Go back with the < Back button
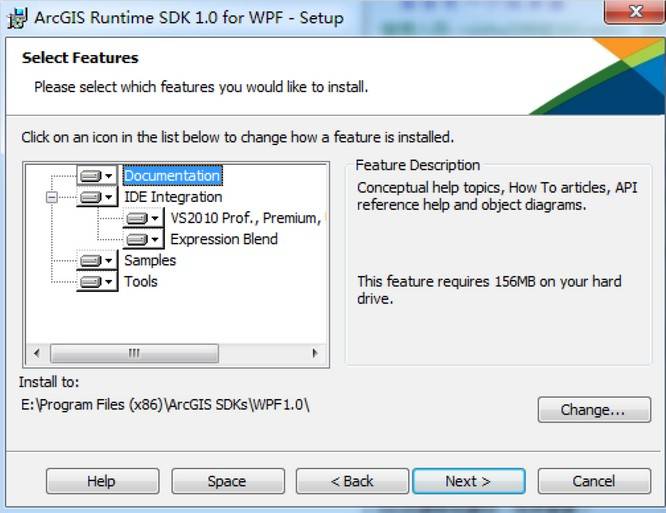The width and height of the screenshot is (666, 513). click(x=352, y=481)
